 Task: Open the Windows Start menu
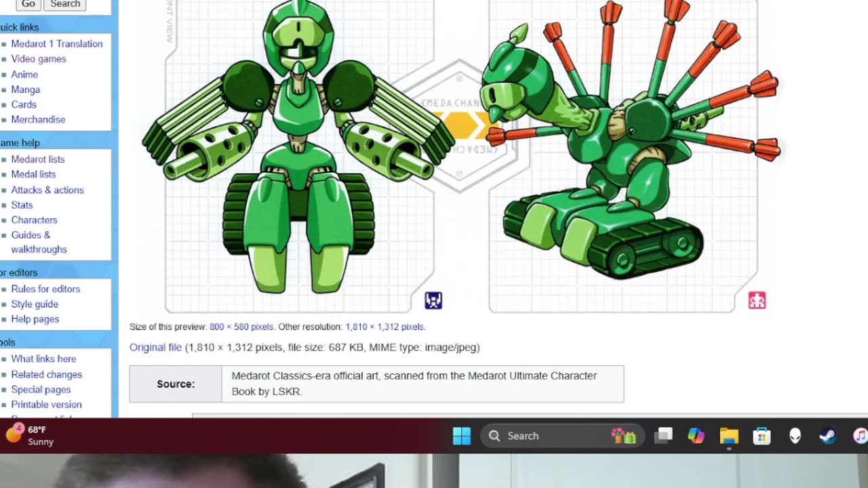(x=462, y=436)
